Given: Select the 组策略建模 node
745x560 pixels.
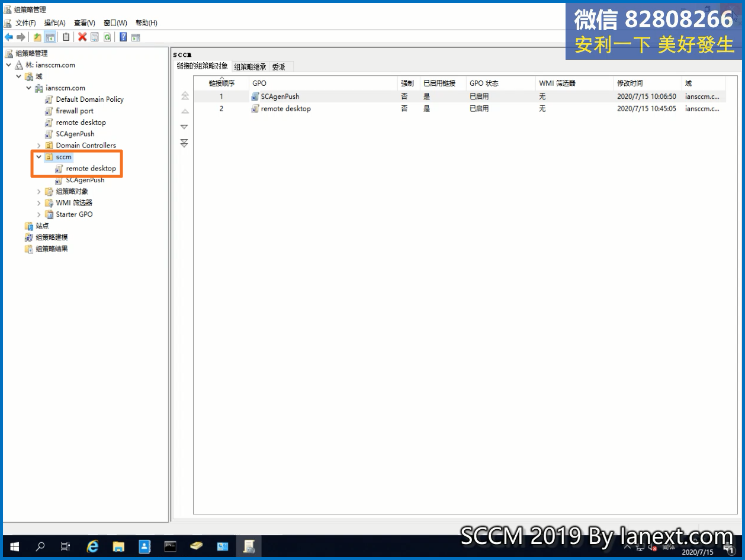Looking at the screenshot, I should pos(52,237).
